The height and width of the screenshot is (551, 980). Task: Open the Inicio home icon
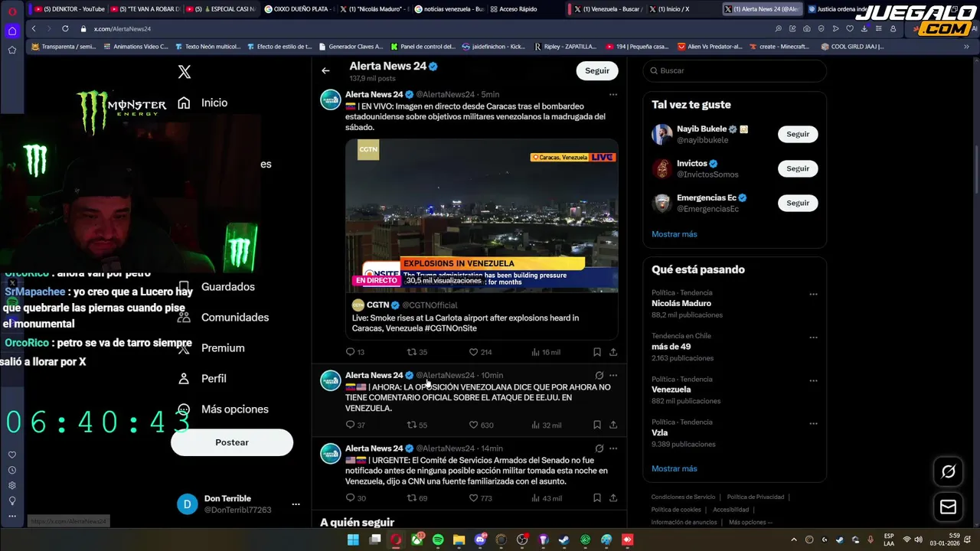(184, 103)
